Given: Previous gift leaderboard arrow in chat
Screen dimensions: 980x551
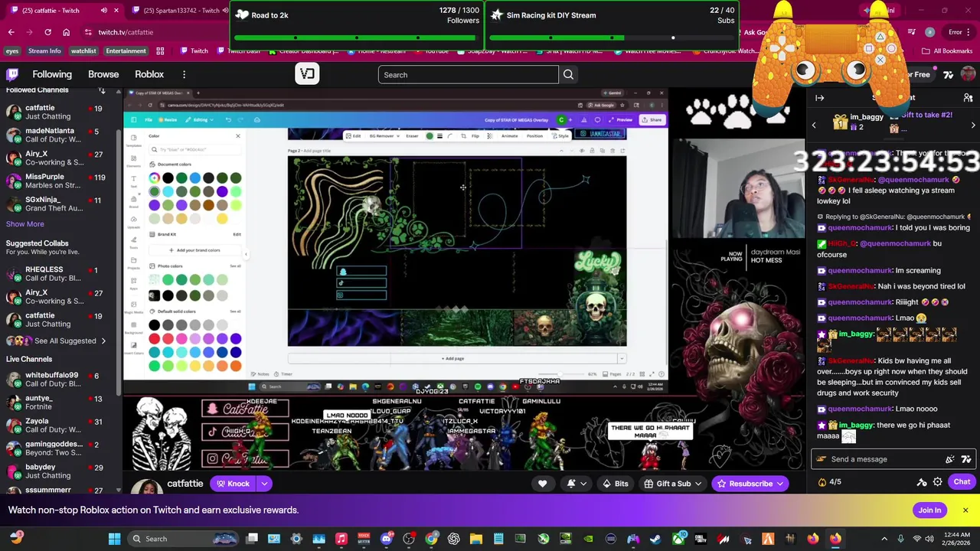Looking at the screenshot, I should coord(814,125).
